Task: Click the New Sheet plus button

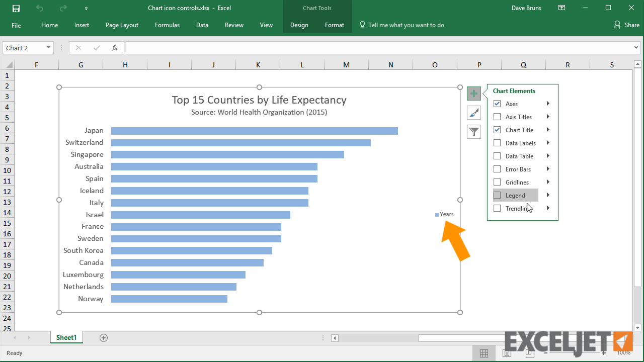Action: coord(104,337)
